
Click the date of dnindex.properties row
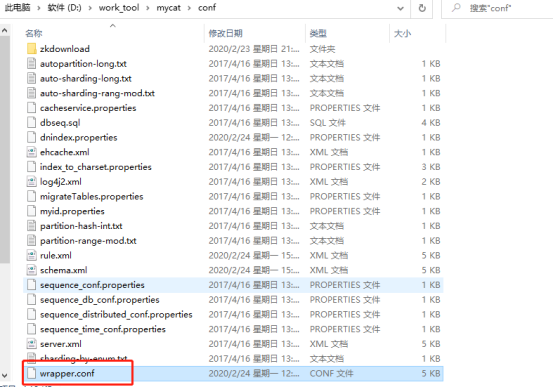[254, 137]
